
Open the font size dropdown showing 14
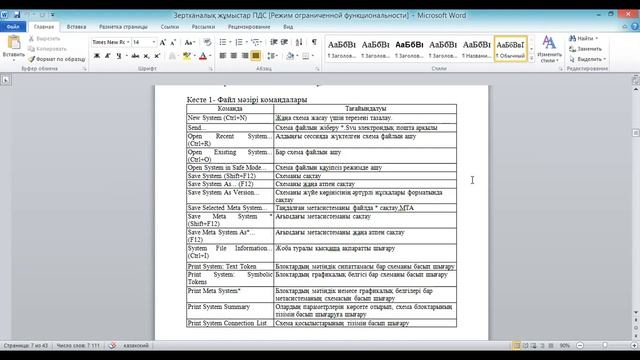click(153, 42)
